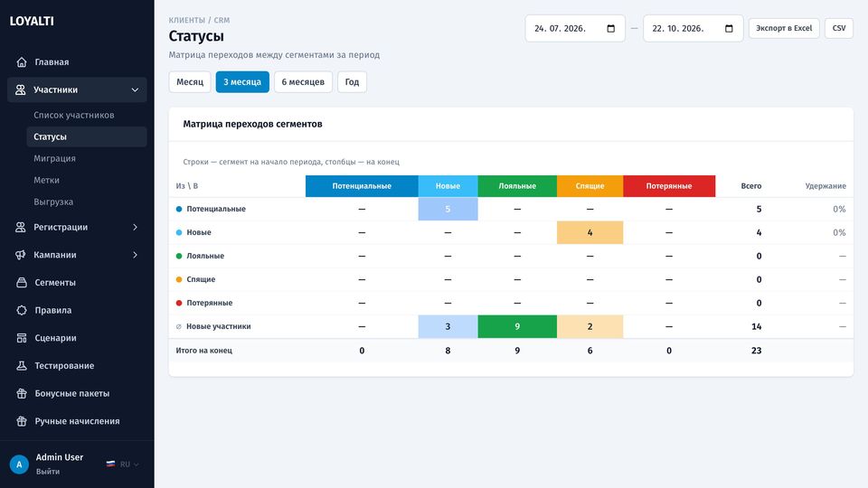This screenshot has height=488, width=868.
Task: Click the green Лояльные column header
Action: point(517,186)
